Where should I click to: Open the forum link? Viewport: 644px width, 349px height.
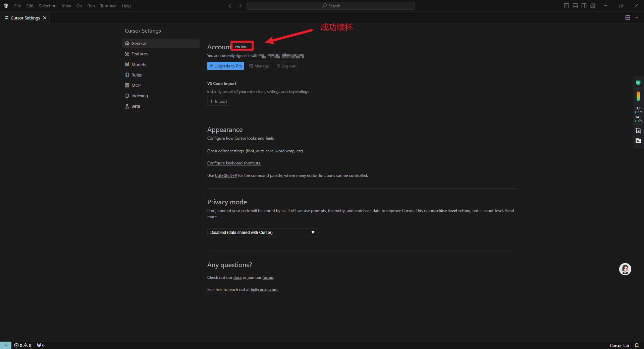click(268, 278)
